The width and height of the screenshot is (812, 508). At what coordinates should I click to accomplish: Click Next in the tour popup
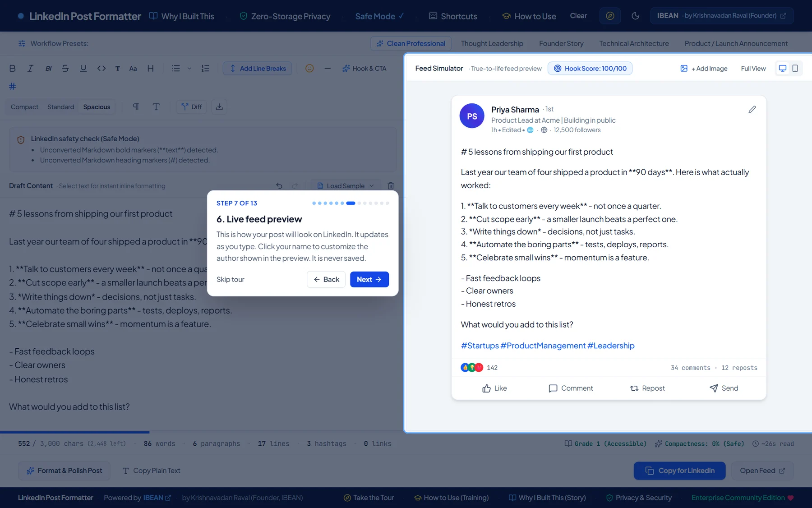(369, 279)
